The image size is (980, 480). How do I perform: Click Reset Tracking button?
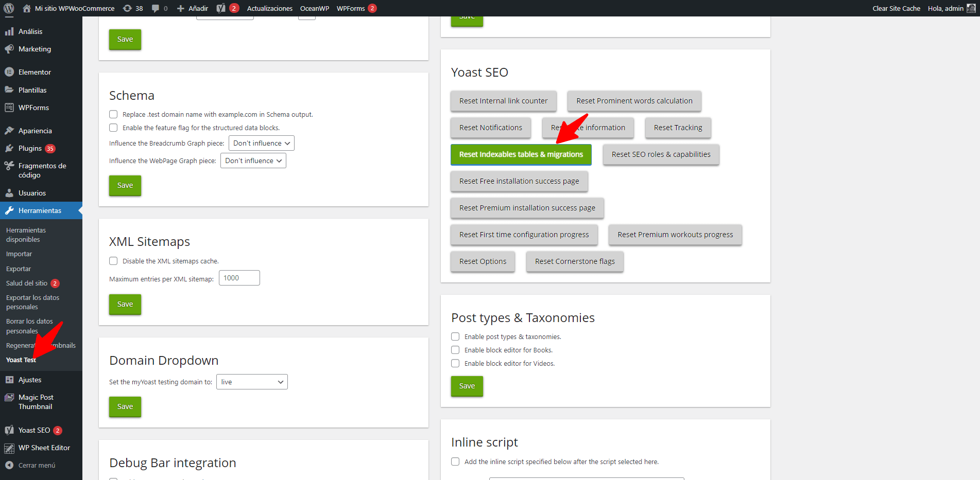click(678, 128)
